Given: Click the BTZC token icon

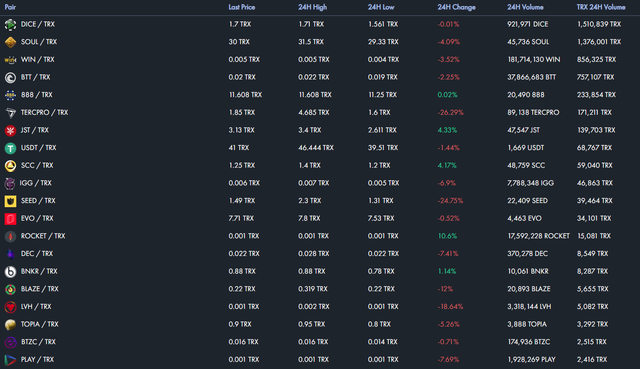Looking at the screenshot, I should (x=10, y=342).
